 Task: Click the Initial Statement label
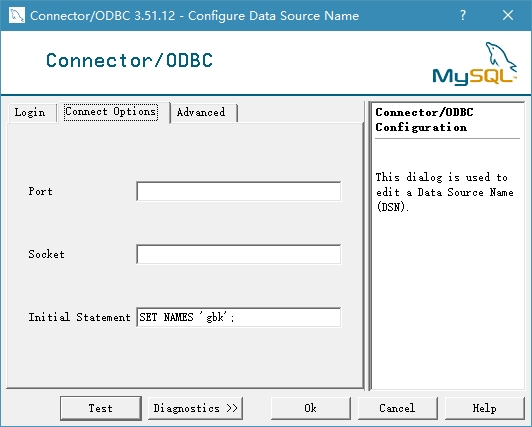click(x=79, y=317)
